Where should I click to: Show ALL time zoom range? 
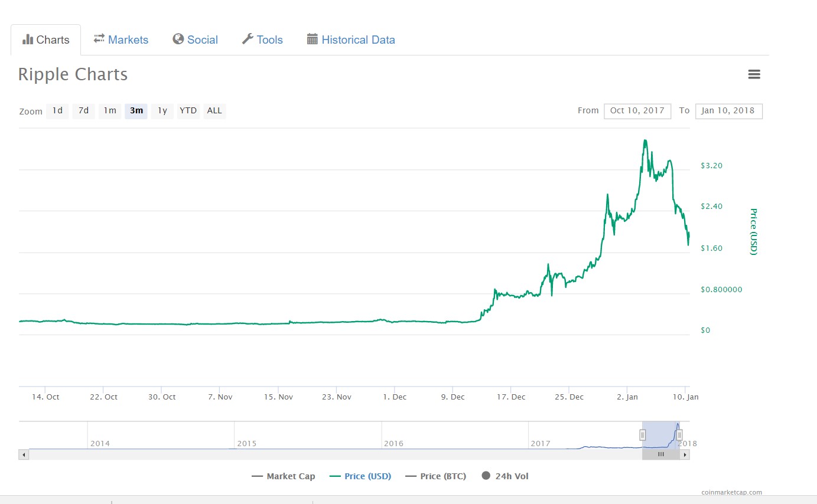(x=214, y=111)
